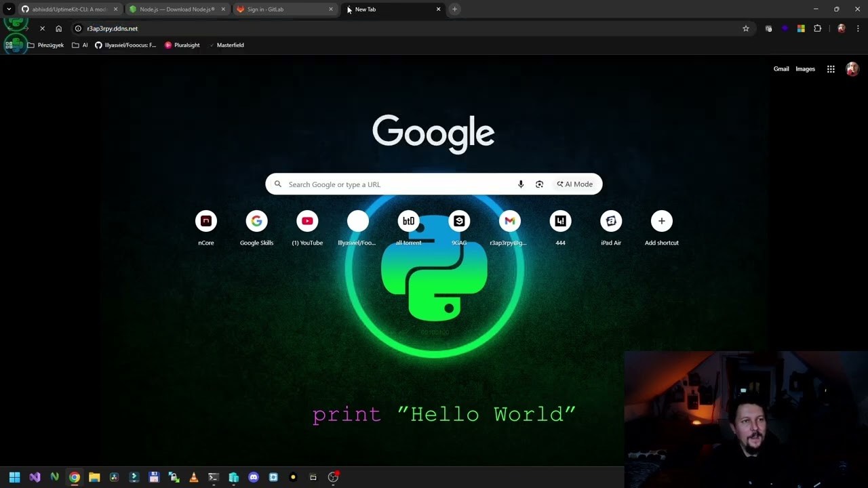Image resolution: width=868 pixels, height=488 pixels.
Task: Open the Extensions puzzle icon
Action: pos(817,28)
